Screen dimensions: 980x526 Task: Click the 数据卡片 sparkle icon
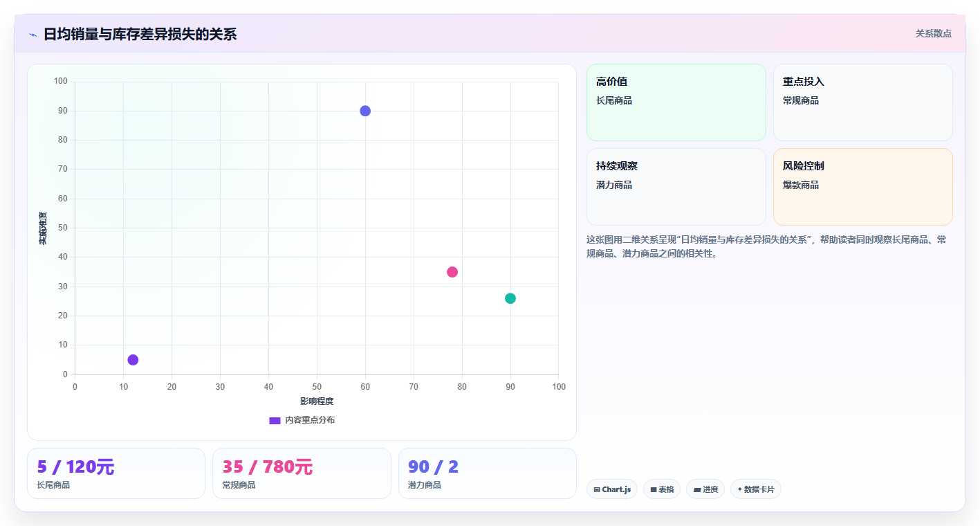[739, 489]
